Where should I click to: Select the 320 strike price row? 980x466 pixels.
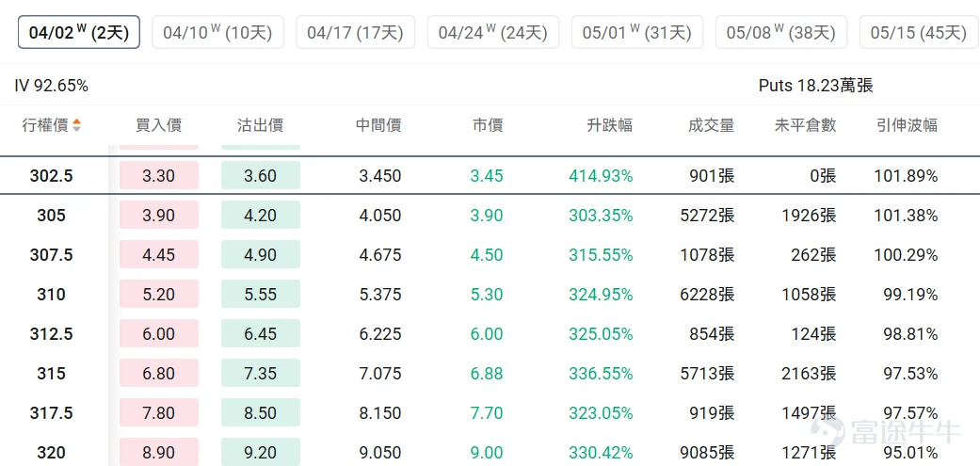click(x=490, y=450)
